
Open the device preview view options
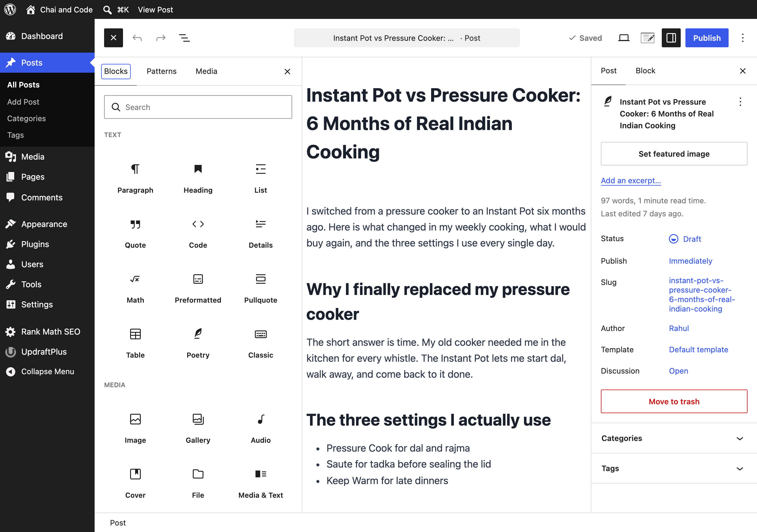[x=623, y=38]
